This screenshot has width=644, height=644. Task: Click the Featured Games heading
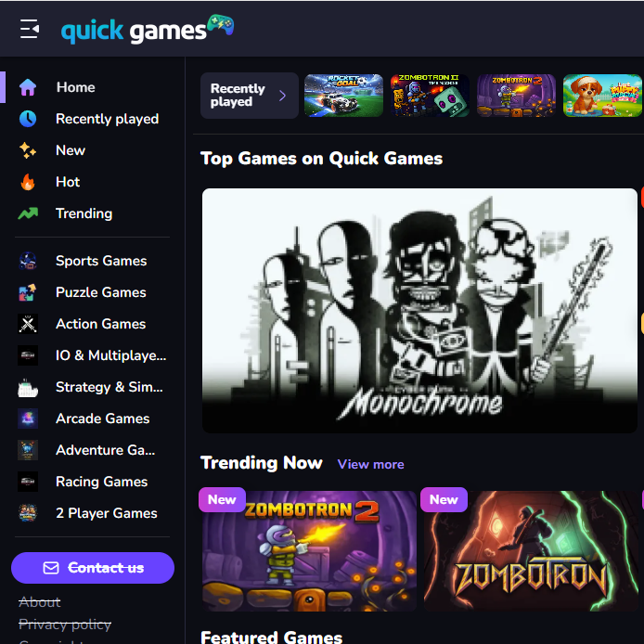[x=272, y=637]
